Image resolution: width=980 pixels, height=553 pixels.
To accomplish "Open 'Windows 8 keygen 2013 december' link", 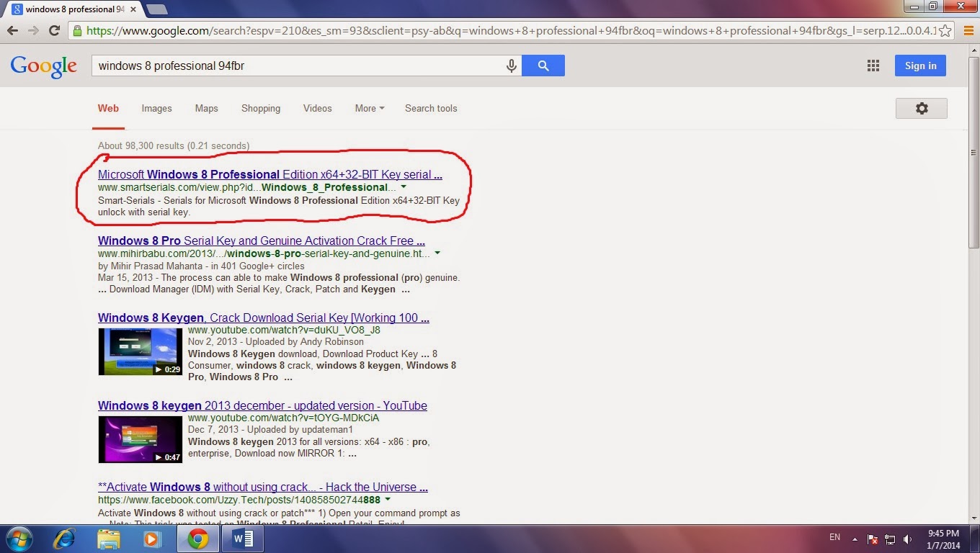I will coord(262,405).
